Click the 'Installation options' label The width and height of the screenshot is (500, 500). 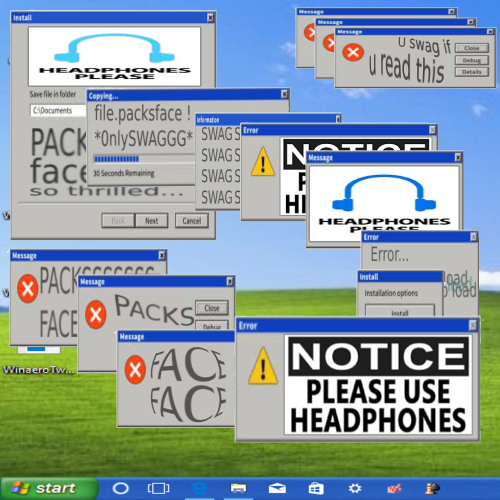pyautogui.click(x=391, y=293)
